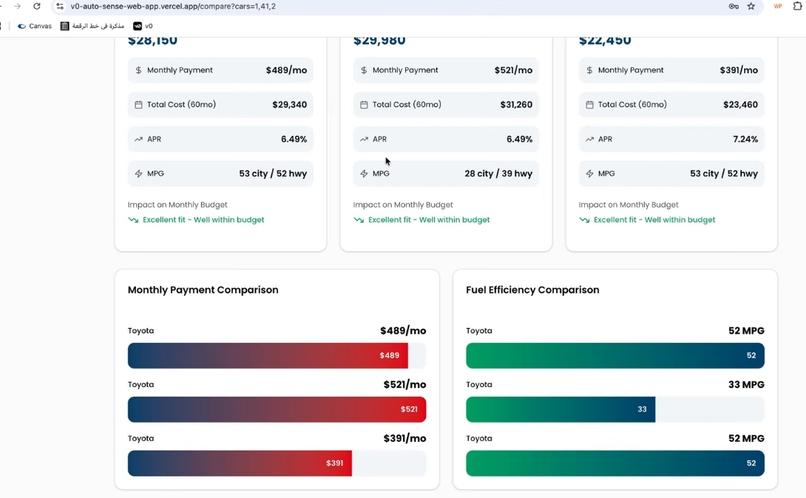Click the $391 monthly payment bar

(240, 464)
